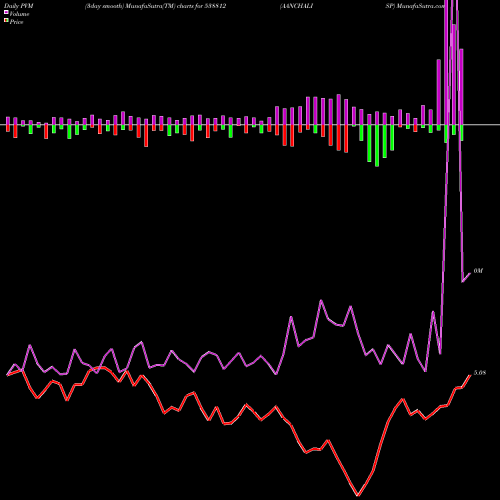This screenshot has height=500, width=500.
Task: Click the 5.68 price value label
Action: click(480, 373)
